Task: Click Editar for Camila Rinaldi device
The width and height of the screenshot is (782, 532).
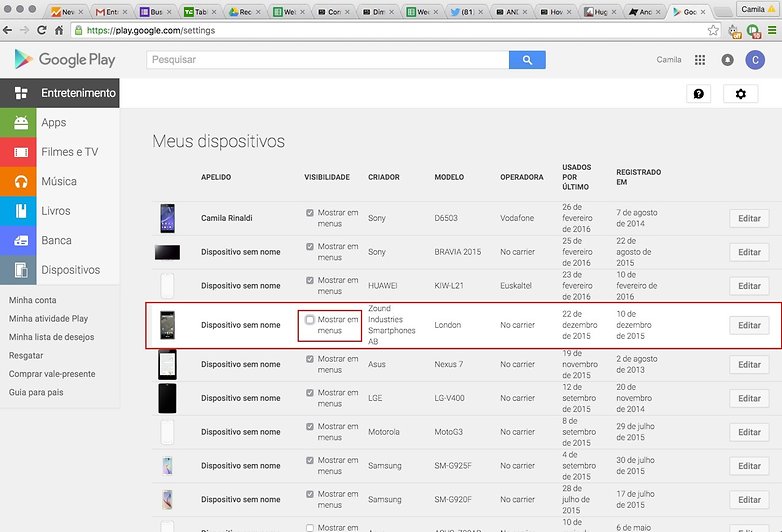Action: point(749,218)
